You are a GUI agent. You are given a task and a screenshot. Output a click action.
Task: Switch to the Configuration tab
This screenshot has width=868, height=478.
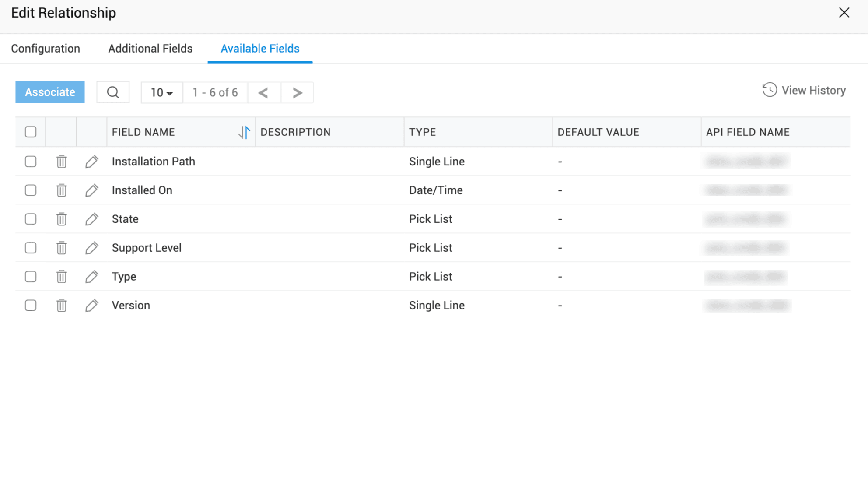click(x=45, y=49)
